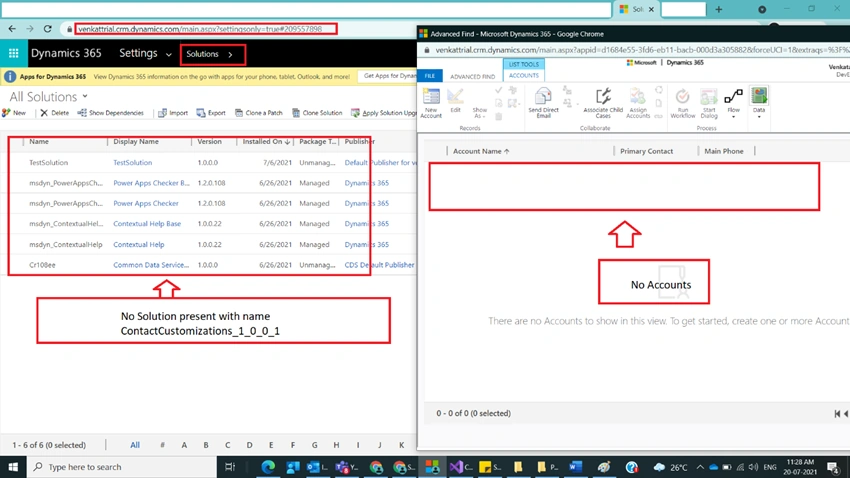This screenshot has height=478, width=850.
Task: Select the Cr108ee solution row name
Action: click(x=42, y=265)
